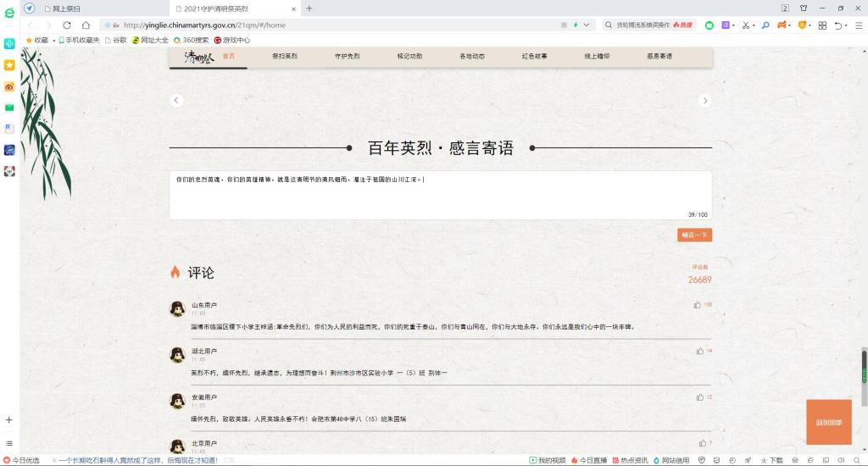This screenshot has height=466, width=868.
Task: Open the favorites star in the left sidebar
Action: pyautogui.click(x=9, y=65)
